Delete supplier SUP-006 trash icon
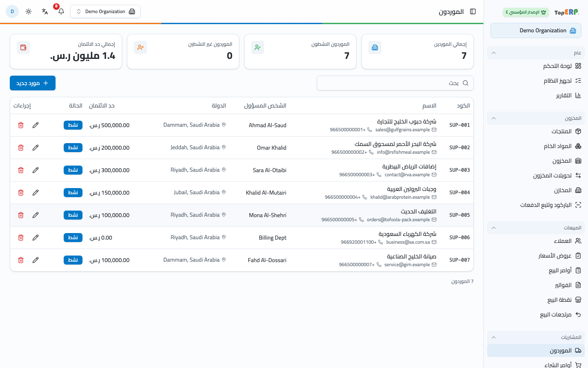 click(x=21, y=238)
